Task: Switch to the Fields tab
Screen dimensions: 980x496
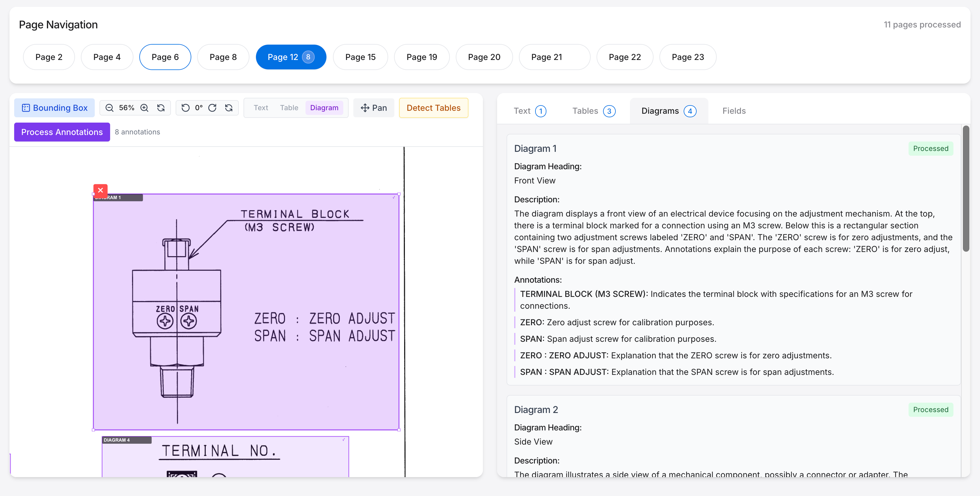Action: click(x=734, y=111)
